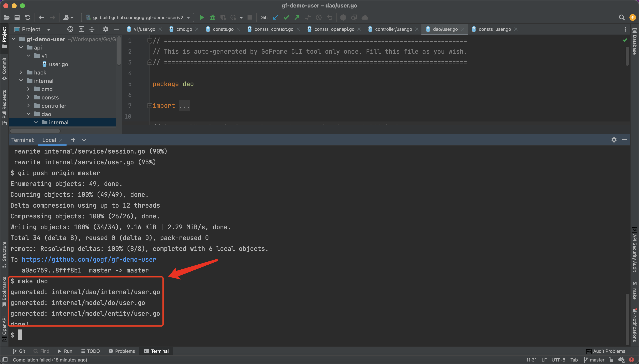Image resolution: width=639 pixels, height=364 pixels.
Task: Click Git update project arrow
Action: tap(275, 17)
